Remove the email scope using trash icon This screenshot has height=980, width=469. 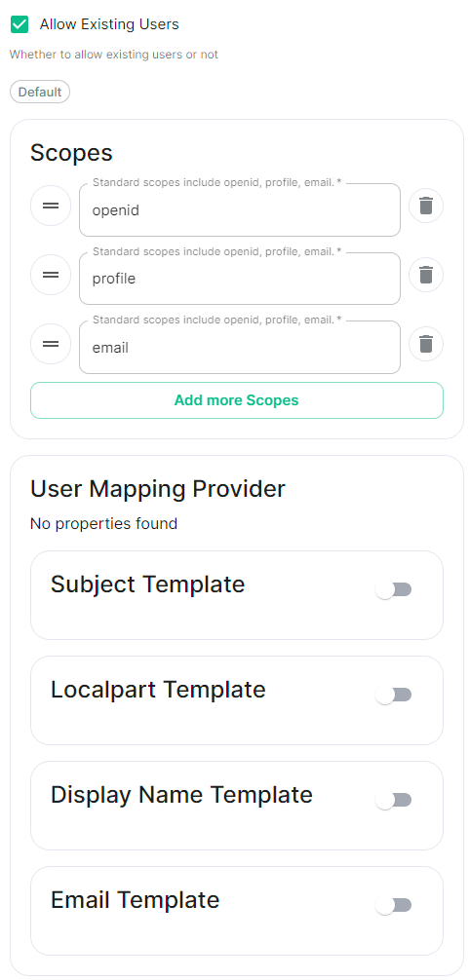coord(426,344)
